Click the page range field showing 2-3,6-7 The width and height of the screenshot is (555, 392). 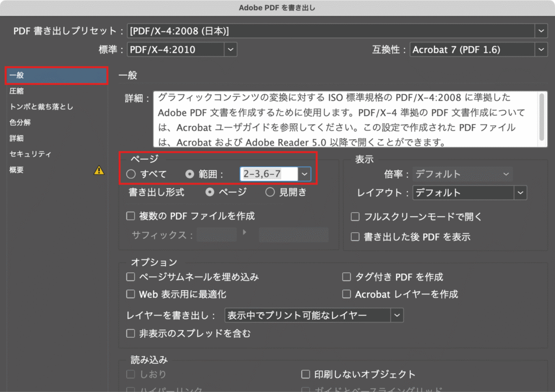coord(269,174)
